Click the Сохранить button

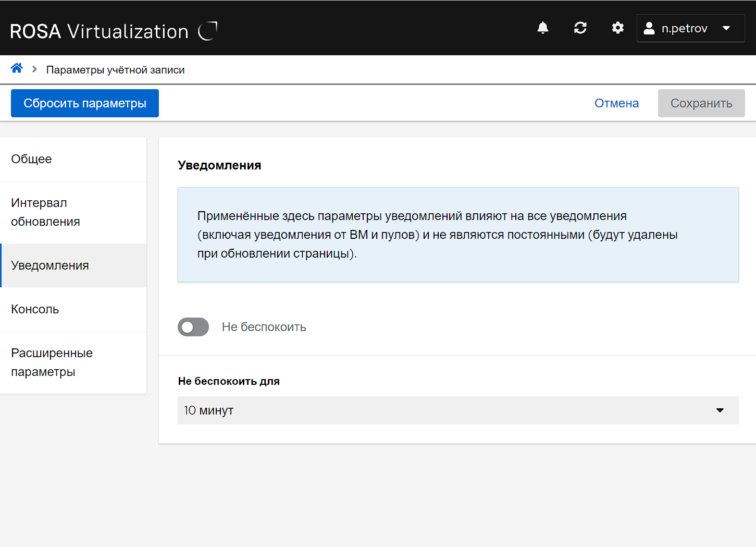[x=701, y=103]
